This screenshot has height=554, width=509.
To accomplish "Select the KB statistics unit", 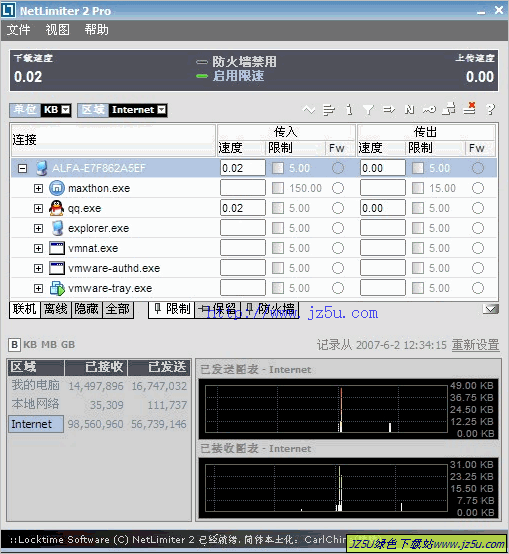I will [30, 344].
